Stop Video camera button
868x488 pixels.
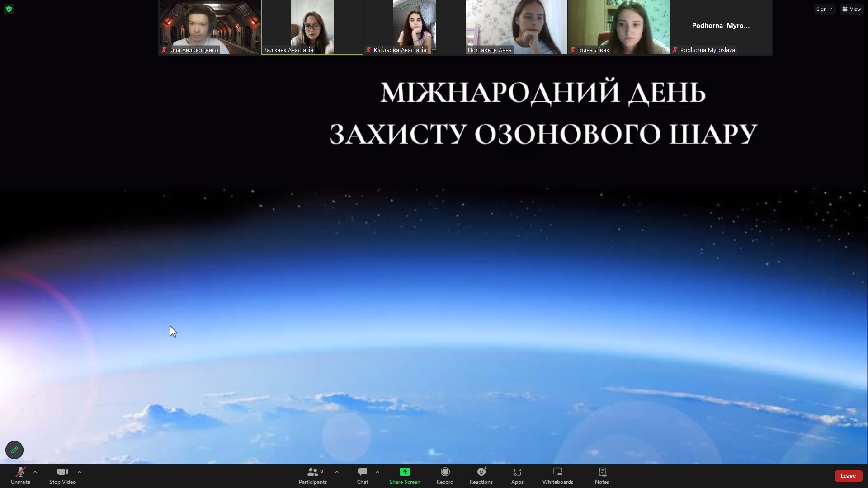tap(62, 476)
